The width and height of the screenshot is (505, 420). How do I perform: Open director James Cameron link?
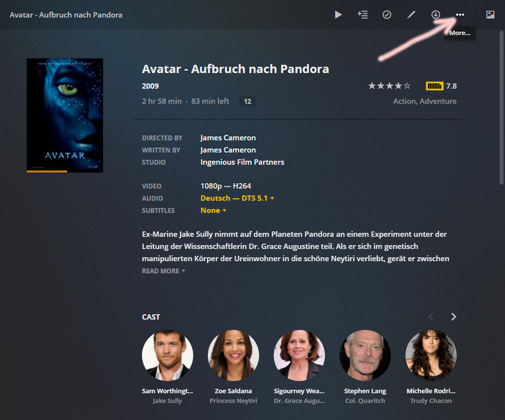228,138
